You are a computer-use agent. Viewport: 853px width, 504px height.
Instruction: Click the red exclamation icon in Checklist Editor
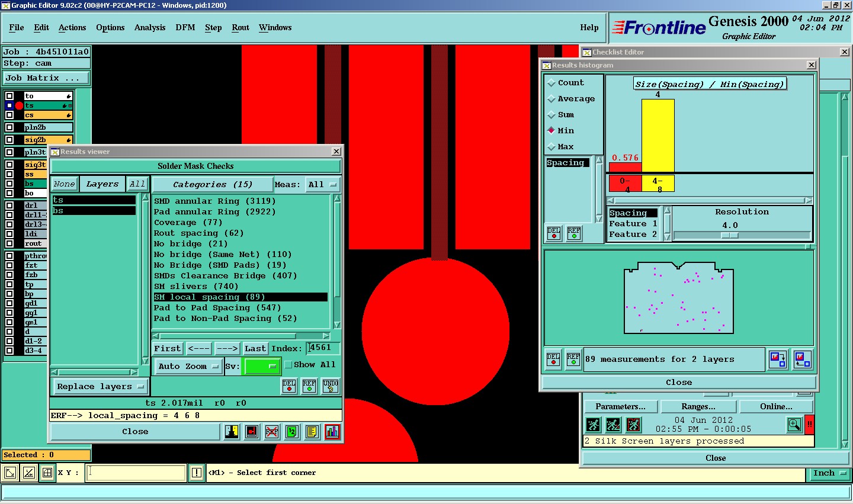pyautogui.click(x=809, y=425)
